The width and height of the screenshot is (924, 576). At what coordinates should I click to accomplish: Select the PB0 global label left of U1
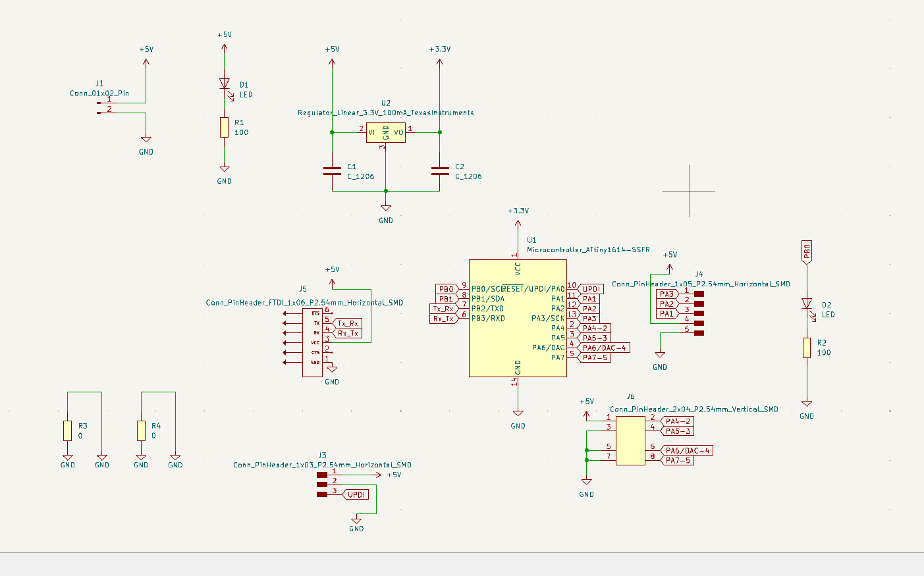(x=447, y=289)
